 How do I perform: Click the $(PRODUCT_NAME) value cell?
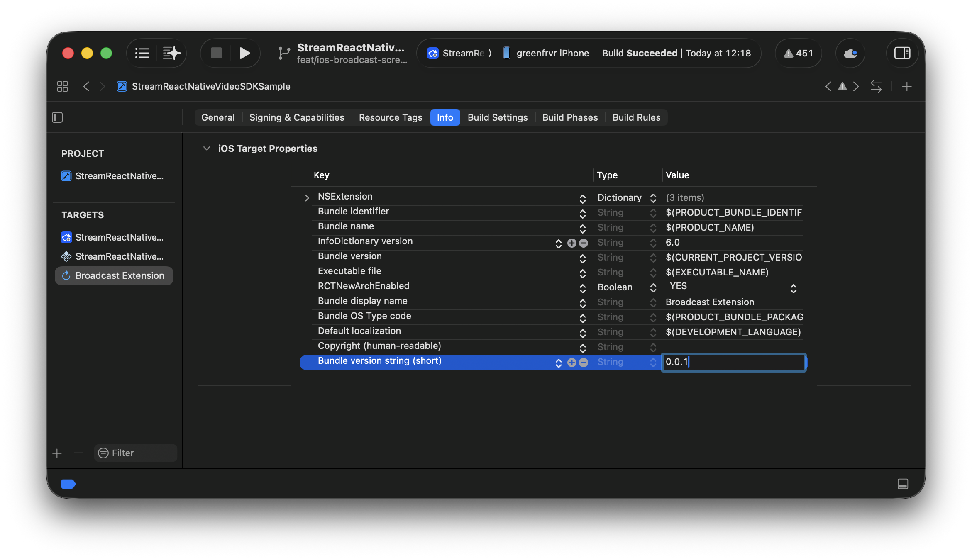(733, 227)
